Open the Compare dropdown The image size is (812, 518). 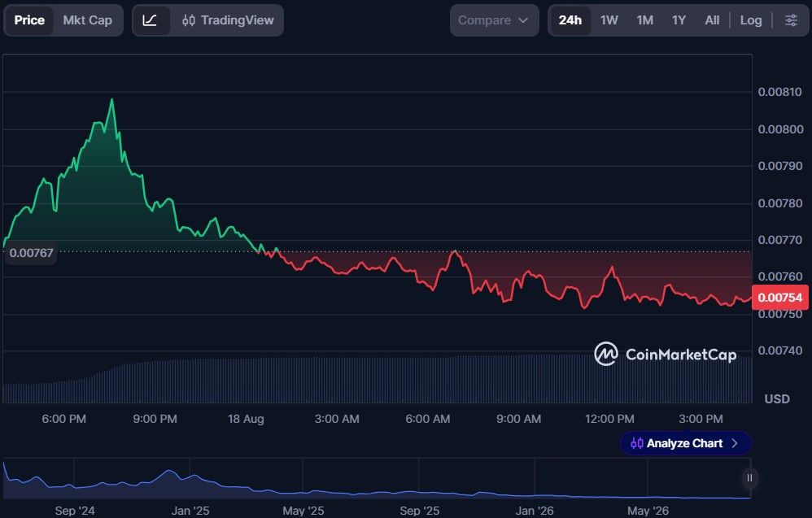494,20
